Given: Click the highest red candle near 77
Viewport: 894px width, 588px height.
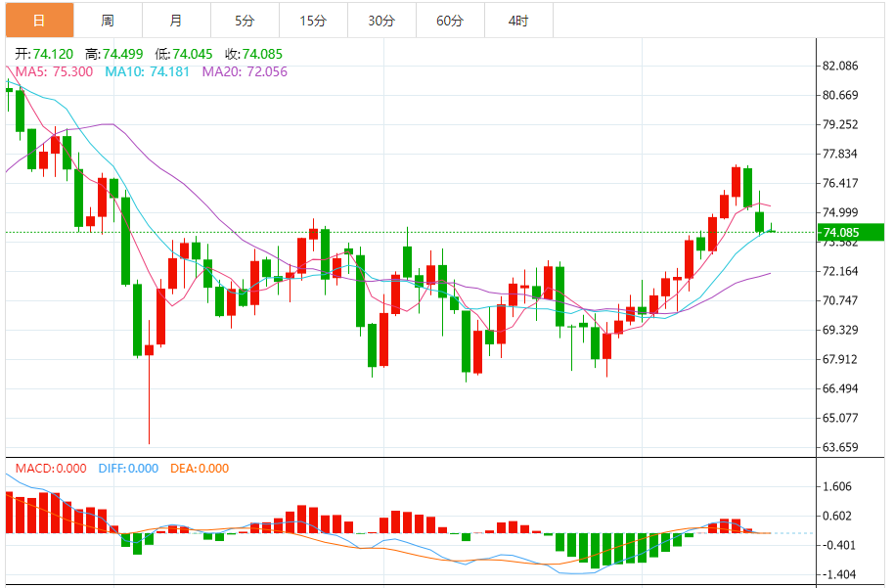Looking at the screenshot, I should point(737,183).
